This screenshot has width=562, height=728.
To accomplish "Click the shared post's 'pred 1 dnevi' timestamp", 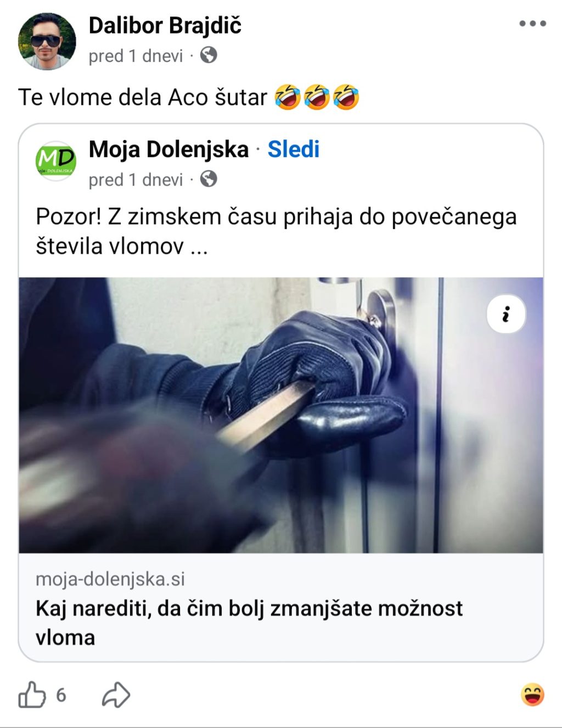I will (x=136, y=180).
